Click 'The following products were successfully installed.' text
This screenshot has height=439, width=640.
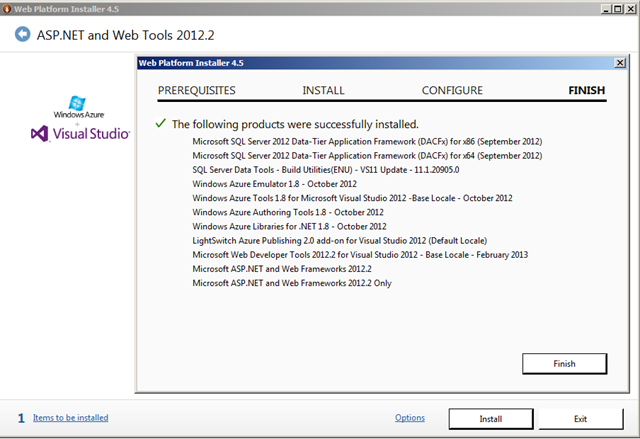[295, 124]
